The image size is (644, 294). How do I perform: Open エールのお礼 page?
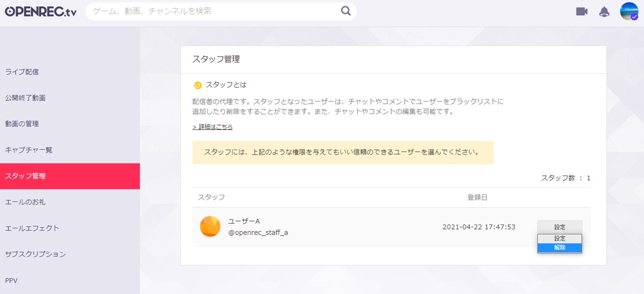coord(25,202)
